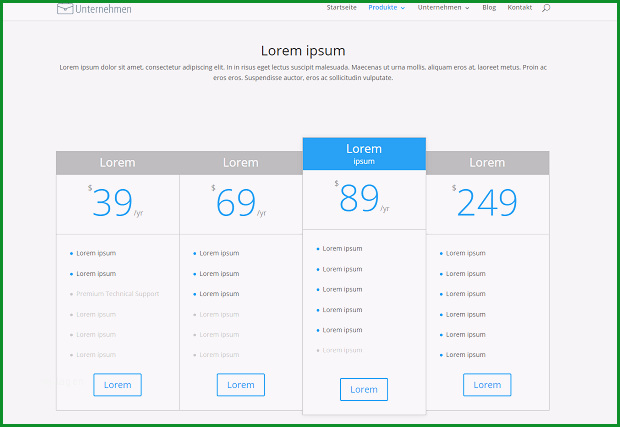Click the gray Lorem header above $39

[x=117, y=163]
